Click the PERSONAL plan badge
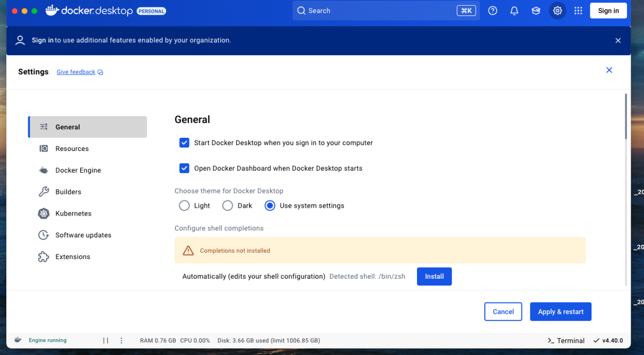The height and width of the screenshot is (355, 644). 151,11
